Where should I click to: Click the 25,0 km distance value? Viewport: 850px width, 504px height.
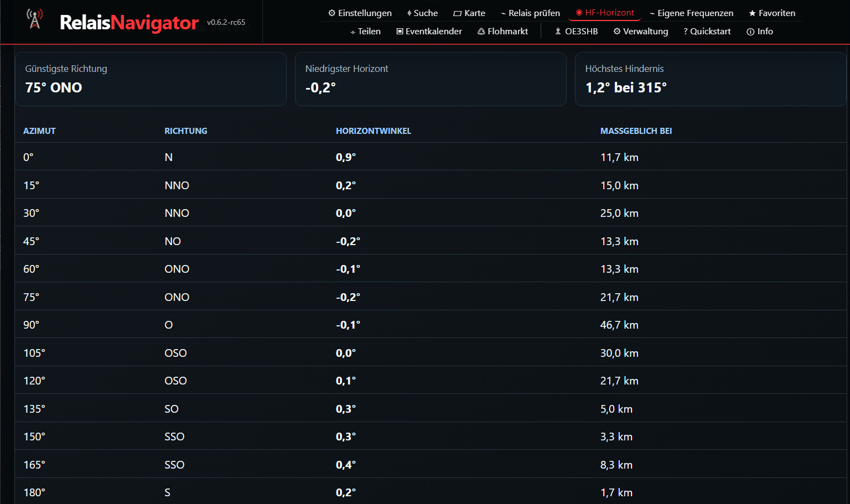619,213
